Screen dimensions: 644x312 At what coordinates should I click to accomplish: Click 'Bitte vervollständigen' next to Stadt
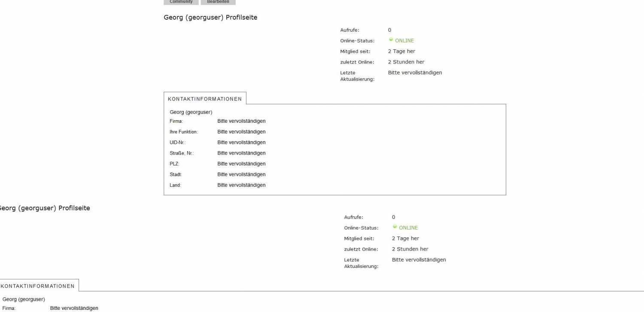(241, 175)
